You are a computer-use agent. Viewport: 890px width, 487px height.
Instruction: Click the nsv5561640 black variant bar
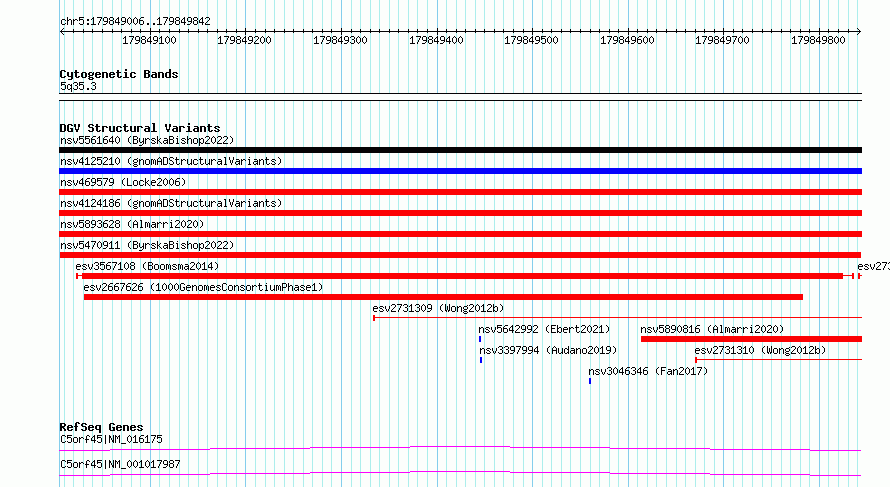(460, 150)
